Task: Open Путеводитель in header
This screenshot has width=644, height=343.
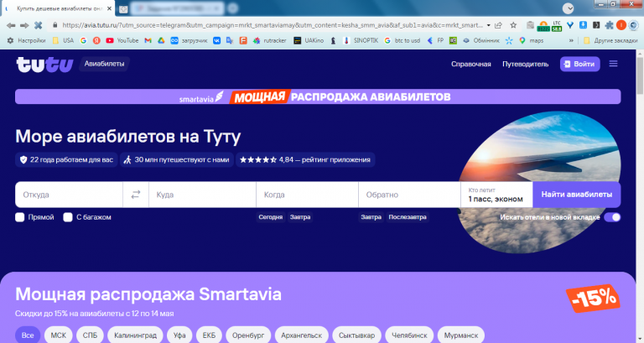Action: click(525, 64)
